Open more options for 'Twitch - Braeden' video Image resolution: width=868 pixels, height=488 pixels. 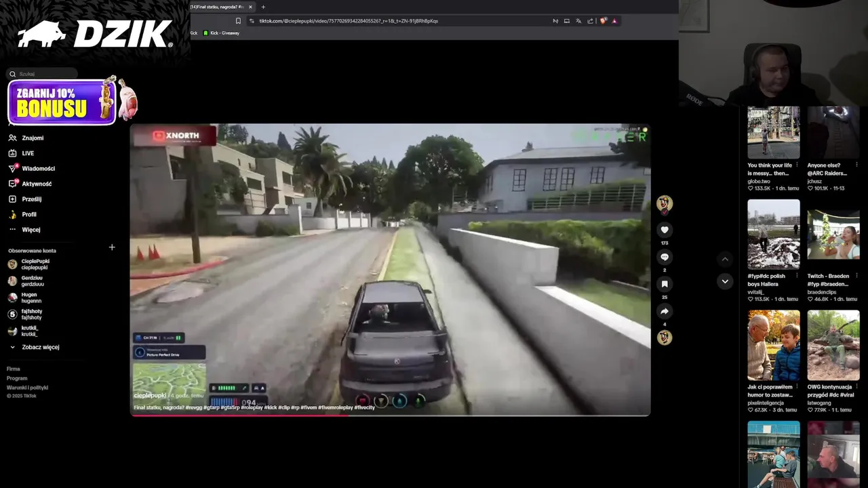coord(856,276)
